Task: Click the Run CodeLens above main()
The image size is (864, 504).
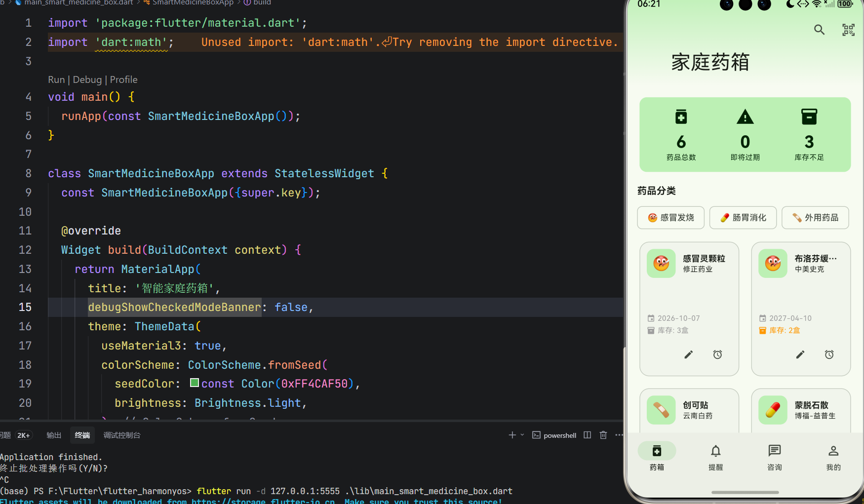Action: 56,79
